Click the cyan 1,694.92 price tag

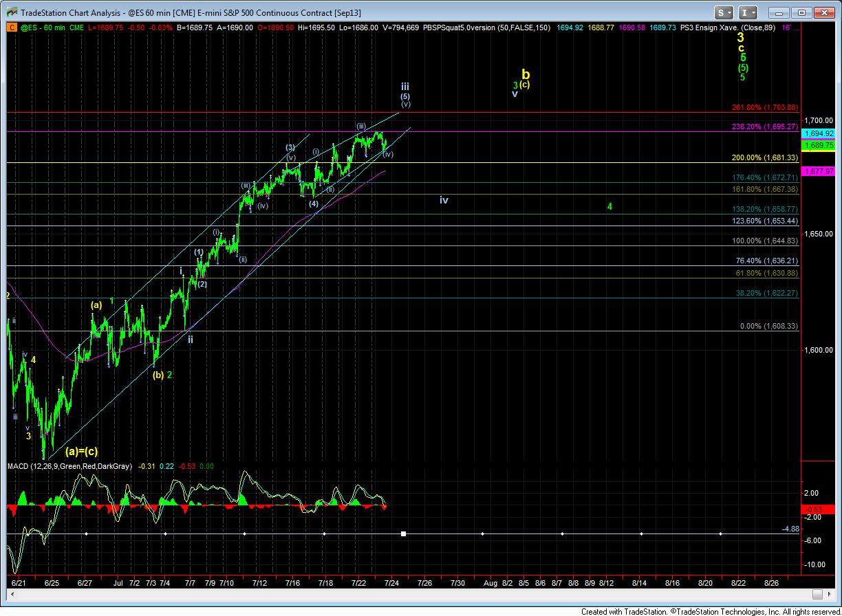pos(818,133)
